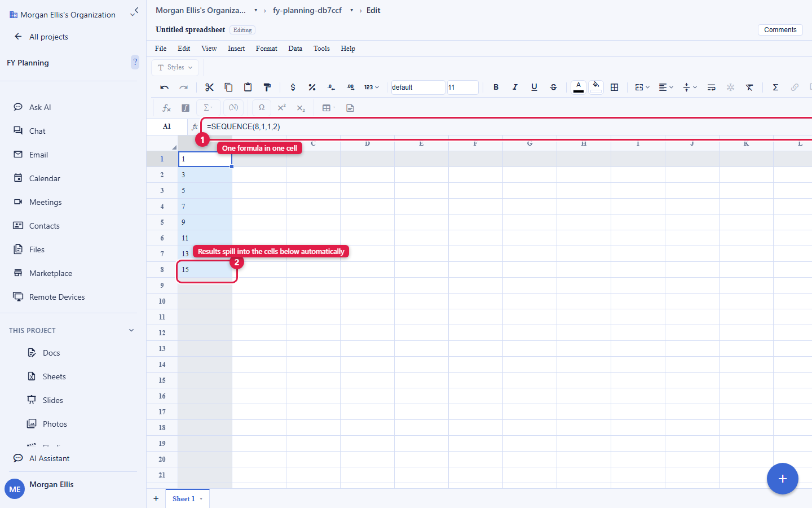Open the Data menu
The image size is (812, 508).
pyautogui.click(x=295, y=49)
